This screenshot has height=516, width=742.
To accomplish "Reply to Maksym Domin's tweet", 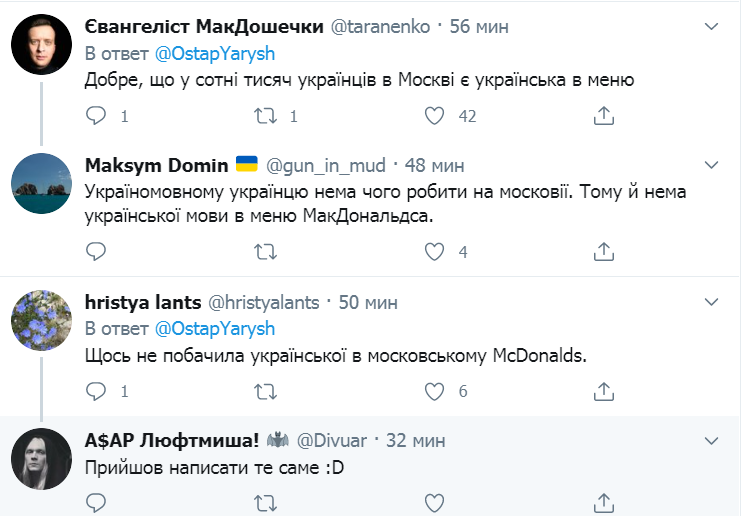I will click(x=95, y=252).
